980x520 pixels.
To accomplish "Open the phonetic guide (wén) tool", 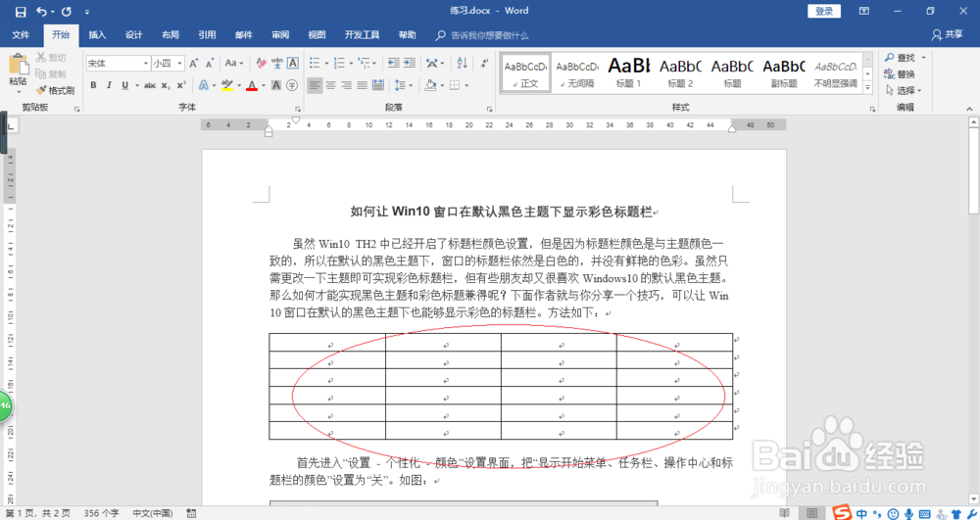I will (x=277, y=63).
